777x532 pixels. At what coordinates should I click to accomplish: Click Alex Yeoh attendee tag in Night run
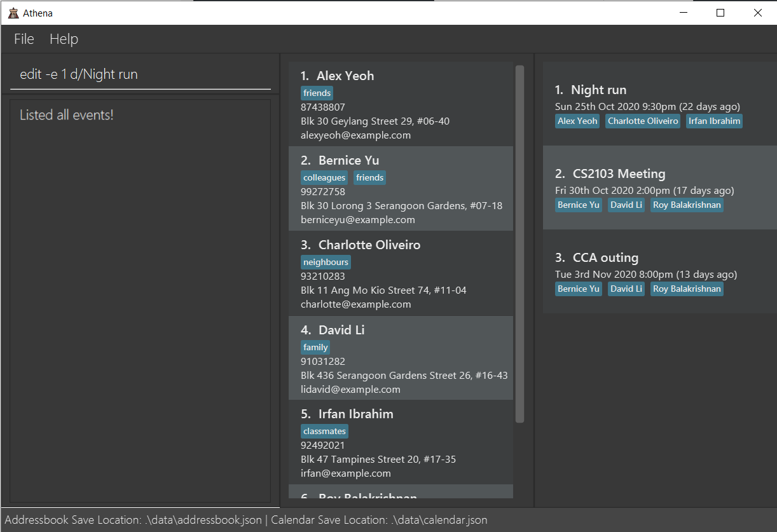[x=577, y=121]
